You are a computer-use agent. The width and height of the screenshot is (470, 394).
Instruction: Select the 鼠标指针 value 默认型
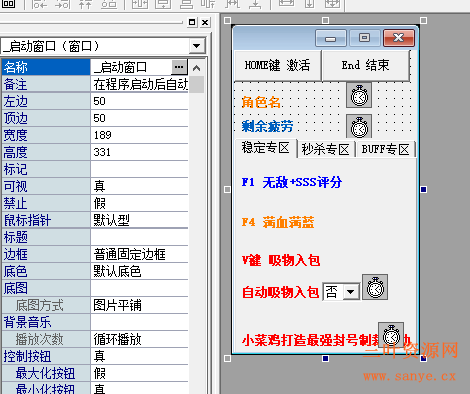point(139,220)
